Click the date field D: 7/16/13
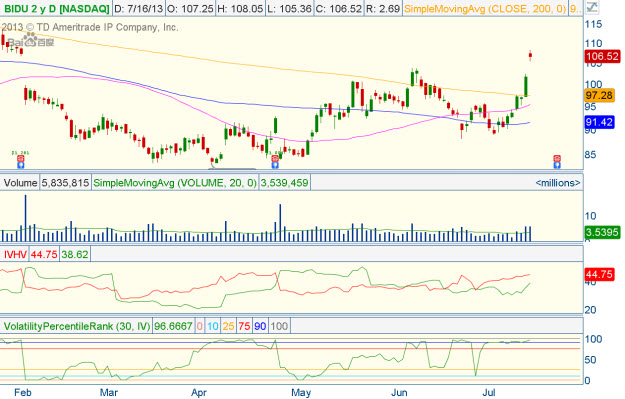 (138, 8)
